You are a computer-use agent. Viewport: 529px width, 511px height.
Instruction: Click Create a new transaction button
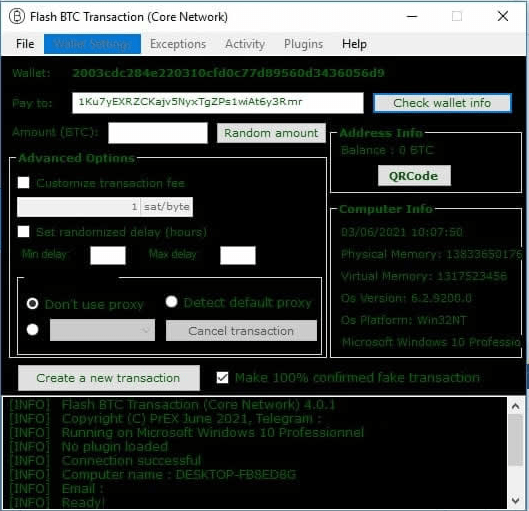[109, 378]
